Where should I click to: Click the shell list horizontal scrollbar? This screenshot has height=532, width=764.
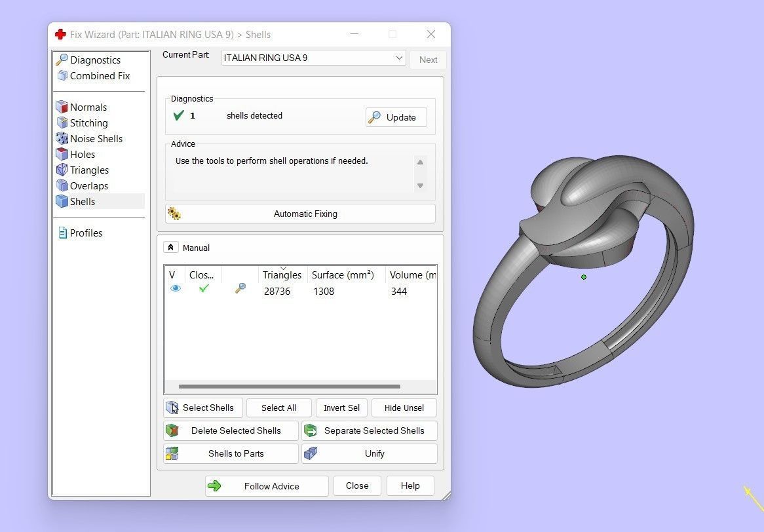click(290, 387)
